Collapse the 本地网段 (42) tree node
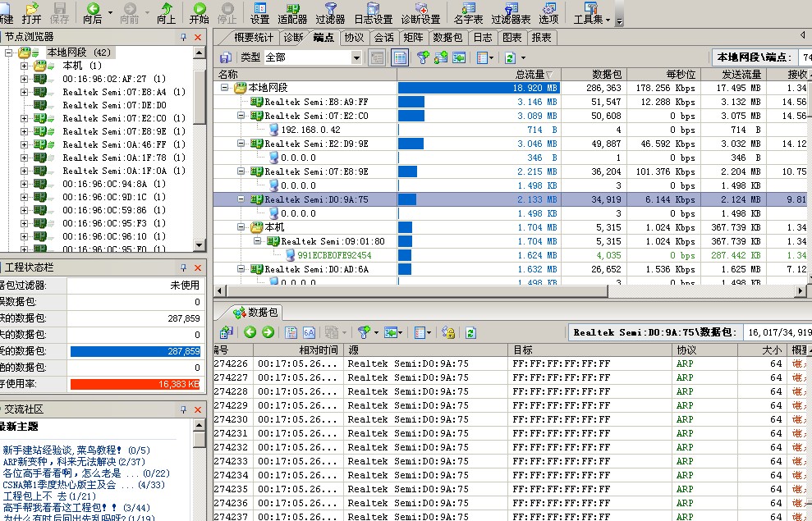Viewport: 812px width, 521px height. (9, 53)
